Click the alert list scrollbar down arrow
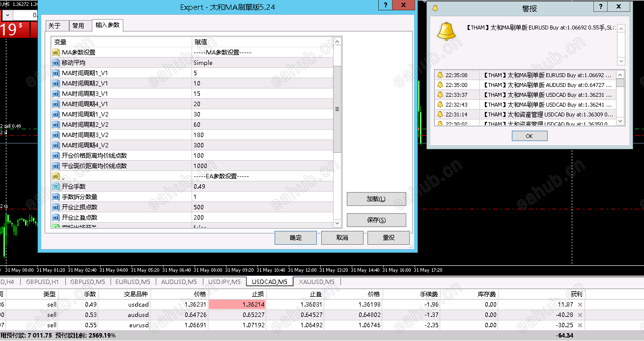644x341 pixels. pos(621,121)
